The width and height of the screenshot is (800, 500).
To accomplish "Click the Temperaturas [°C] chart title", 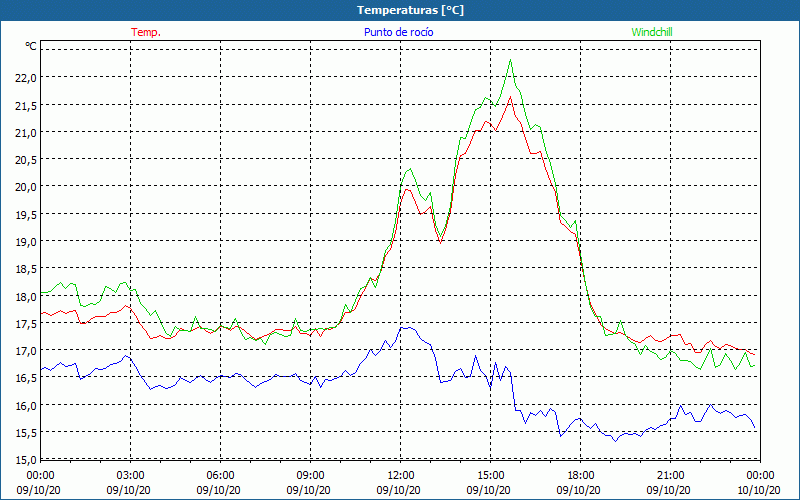I will click(x=410, y=10).
